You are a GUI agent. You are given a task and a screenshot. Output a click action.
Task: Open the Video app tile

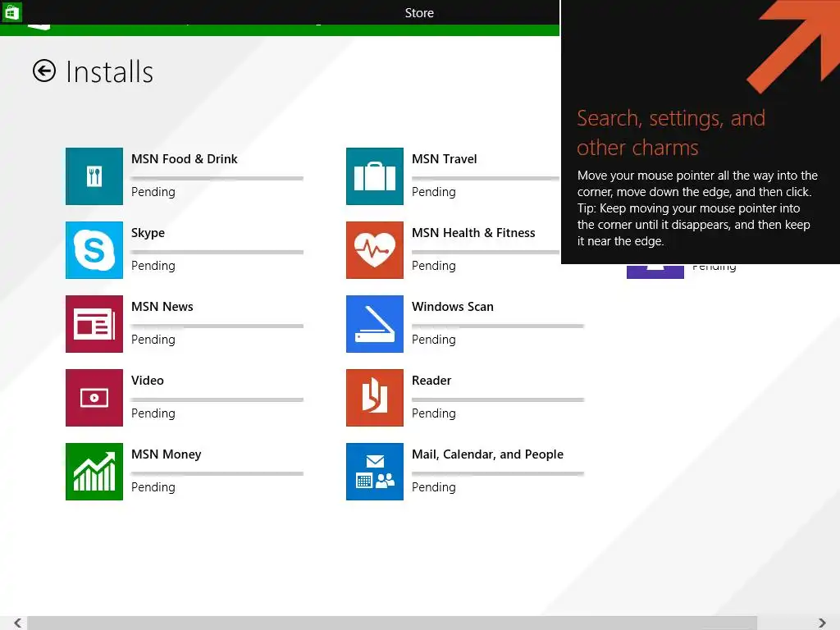click(94, 398)
